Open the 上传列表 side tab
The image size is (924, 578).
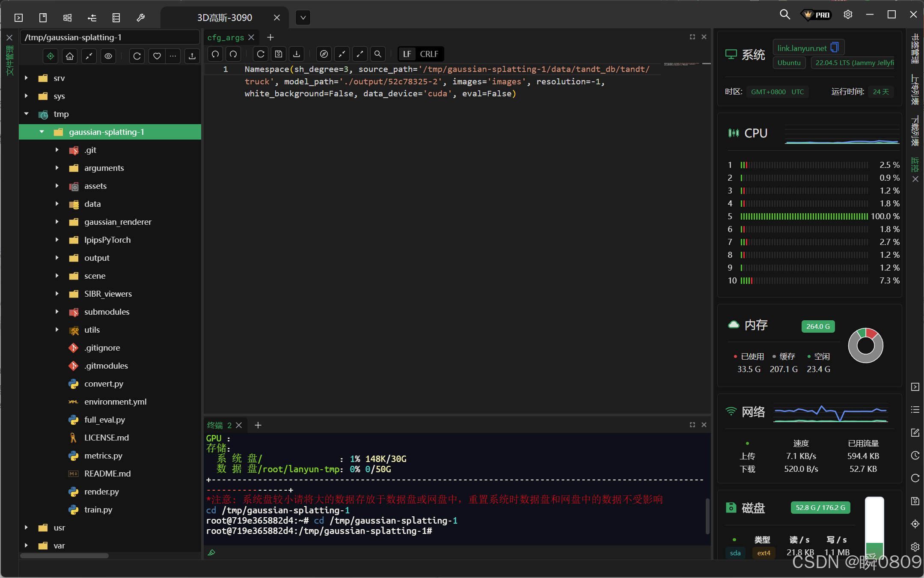[915, 89]
